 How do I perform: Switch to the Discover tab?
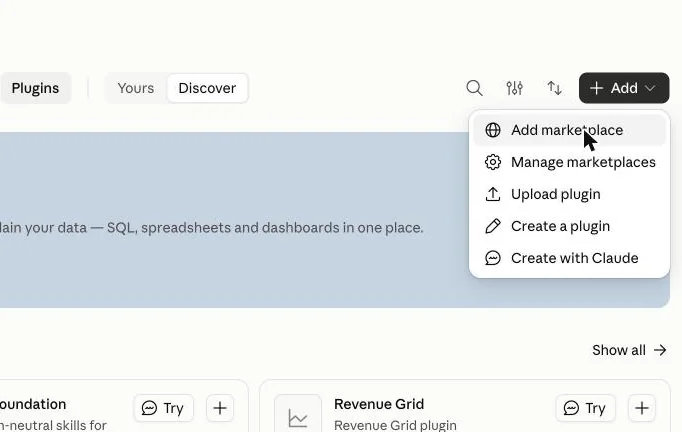[207, 88]
